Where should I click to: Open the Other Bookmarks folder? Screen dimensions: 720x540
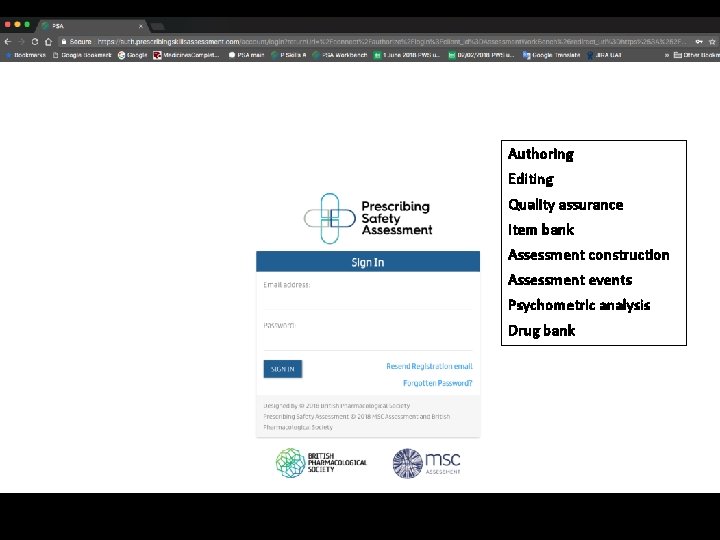[697, 55]
